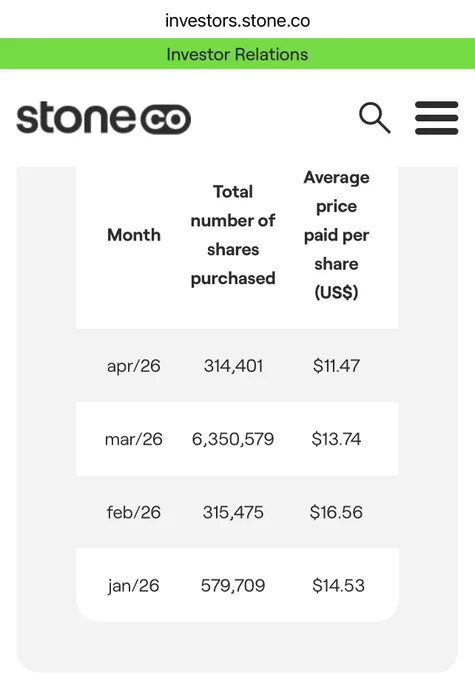This screenshot has width=475, height=680.
Task: Click the 6,350,579 shares value
Action: pyautogui.click(x=233, y=439)
